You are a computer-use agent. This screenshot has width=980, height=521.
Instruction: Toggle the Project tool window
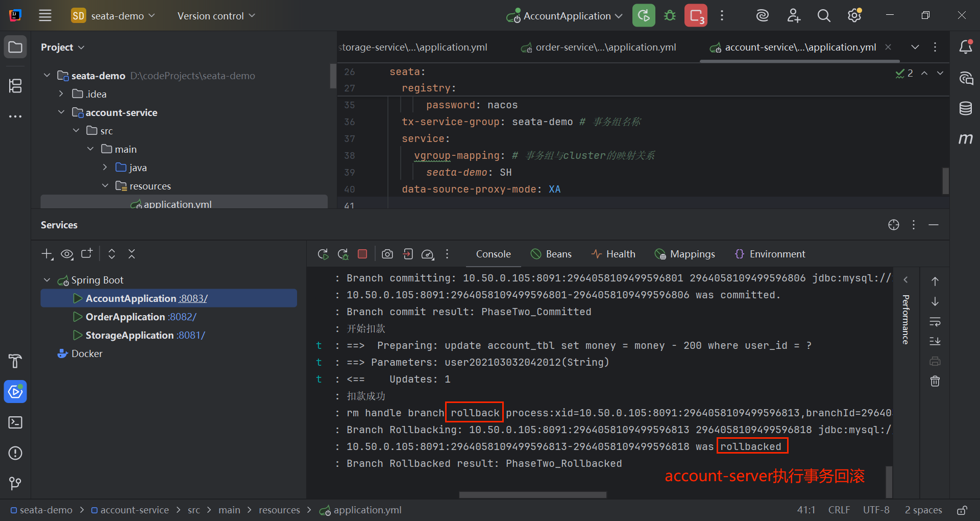coord(15,47)
